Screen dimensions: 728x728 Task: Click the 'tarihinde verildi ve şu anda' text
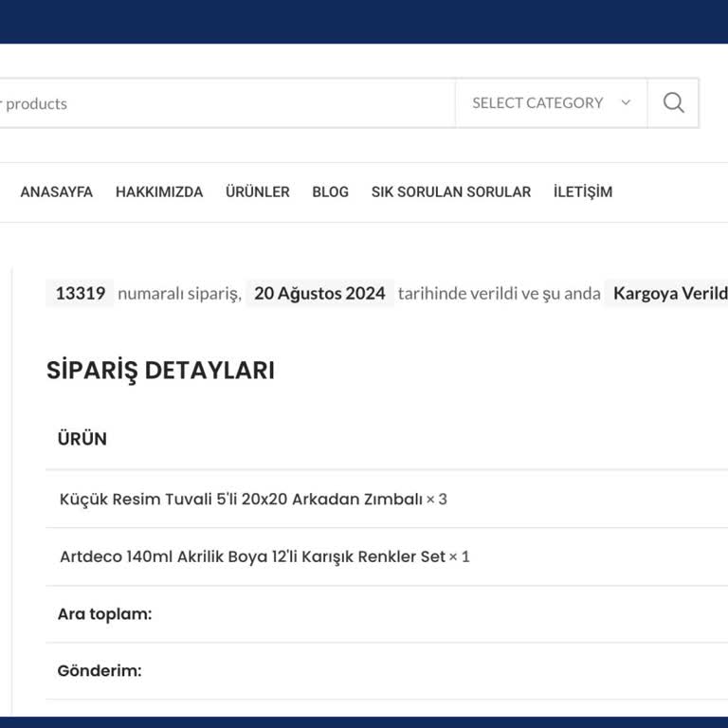(500, 294)
